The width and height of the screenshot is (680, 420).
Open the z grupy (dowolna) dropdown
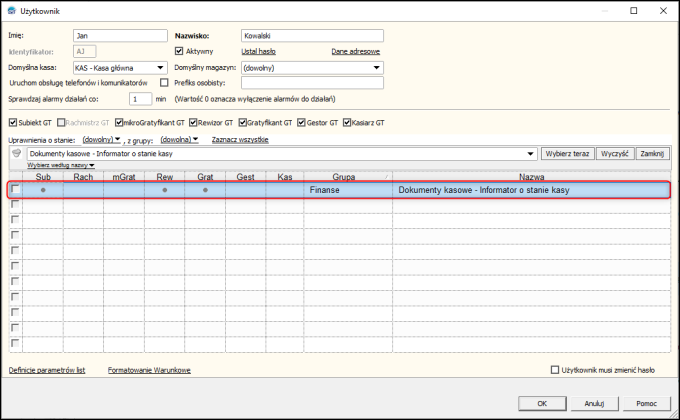pyautogui.click(x=179, y=139)
